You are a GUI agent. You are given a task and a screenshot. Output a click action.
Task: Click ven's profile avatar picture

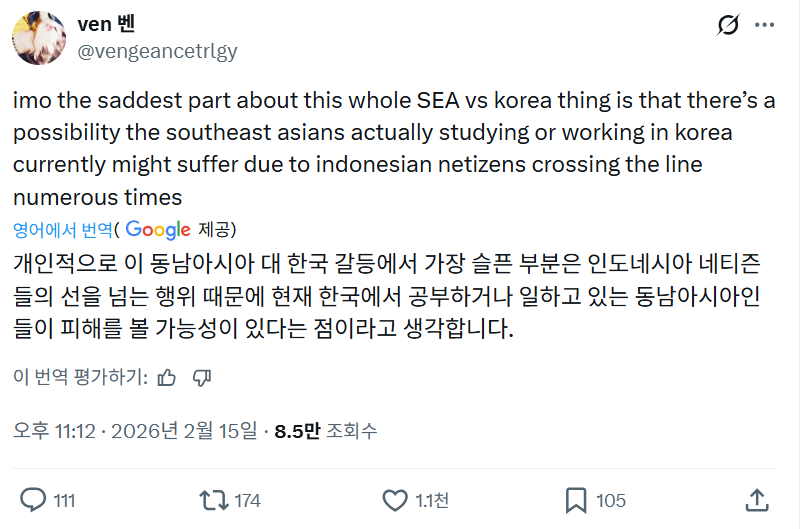pyautogui.click(x=39, y=37)
